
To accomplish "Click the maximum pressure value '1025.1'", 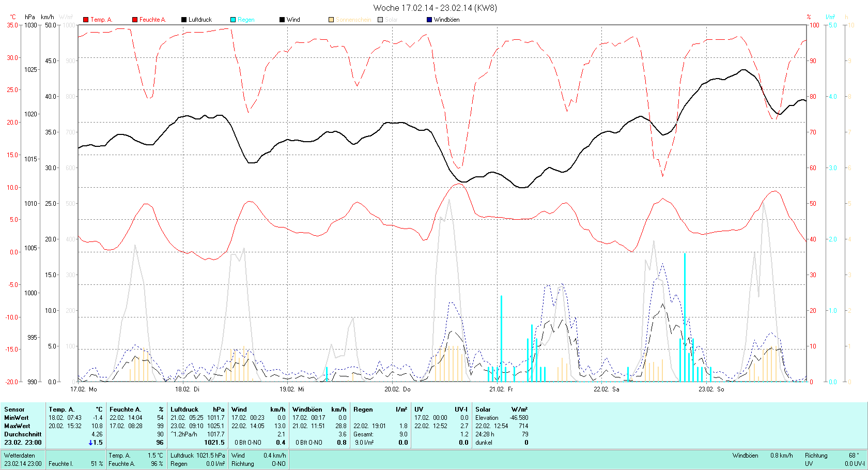I will tap(216, 426).
